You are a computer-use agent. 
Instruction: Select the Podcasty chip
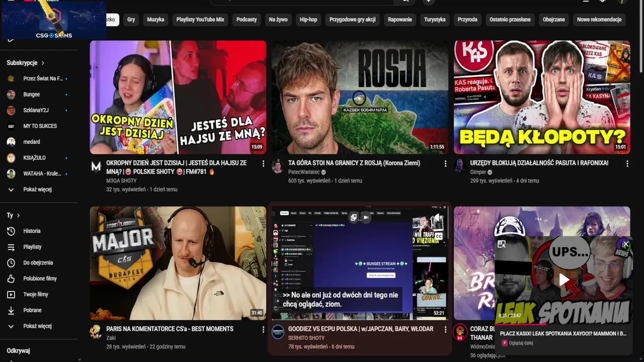pyautogui.click(x=247, y=20)
